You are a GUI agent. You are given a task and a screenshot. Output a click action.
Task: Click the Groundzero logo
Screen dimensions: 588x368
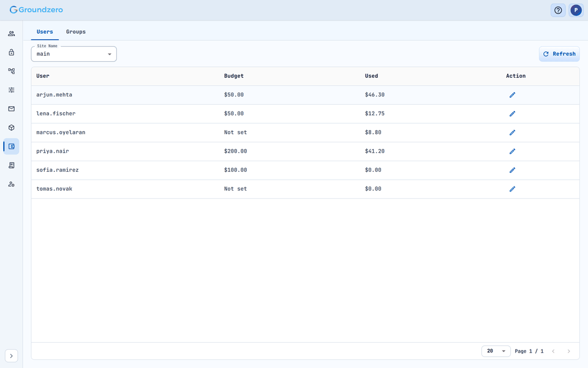tap(36, 10)
